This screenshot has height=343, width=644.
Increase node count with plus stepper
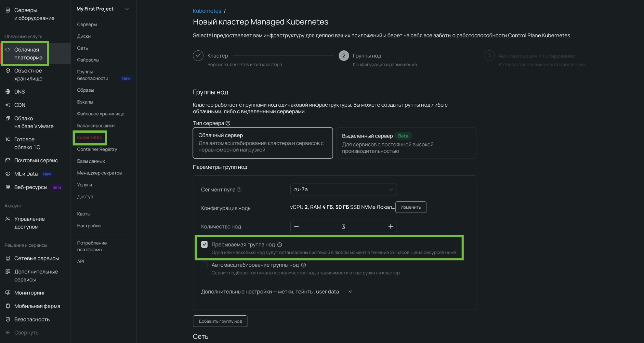(390, 226)
